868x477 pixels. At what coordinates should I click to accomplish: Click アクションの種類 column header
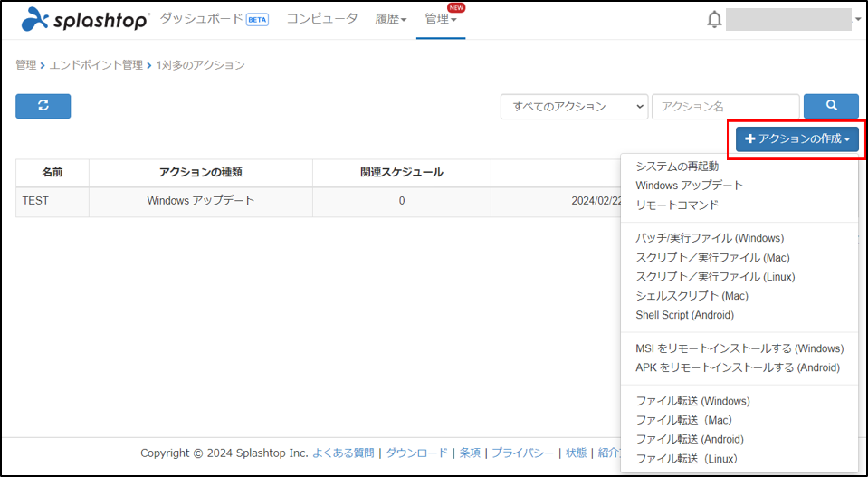200,172
